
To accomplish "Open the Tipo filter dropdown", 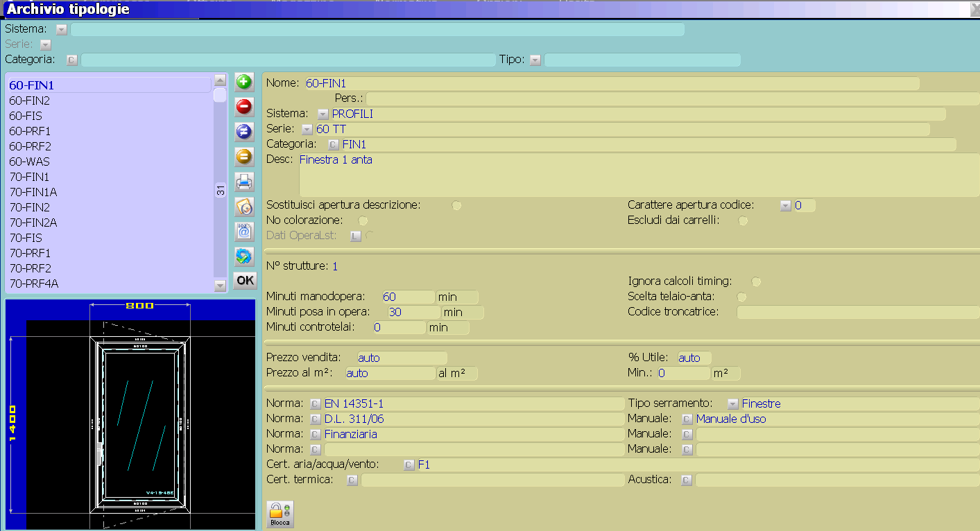I will tap(535, 60).
